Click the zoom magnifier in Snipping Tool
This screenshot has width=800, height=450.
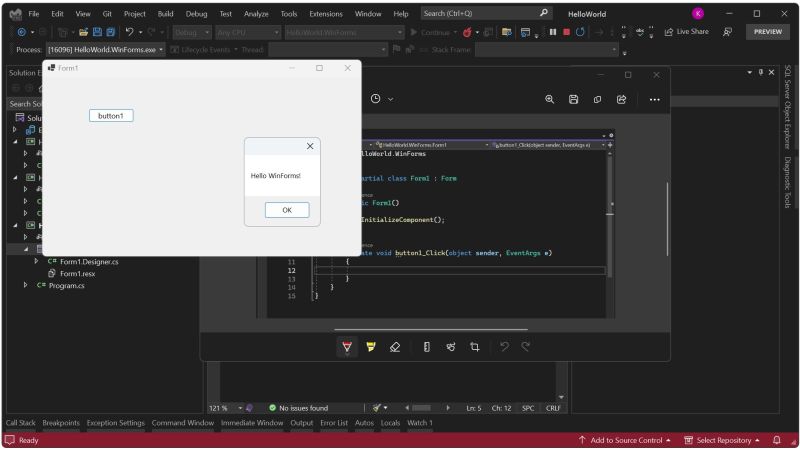(549, 99)
